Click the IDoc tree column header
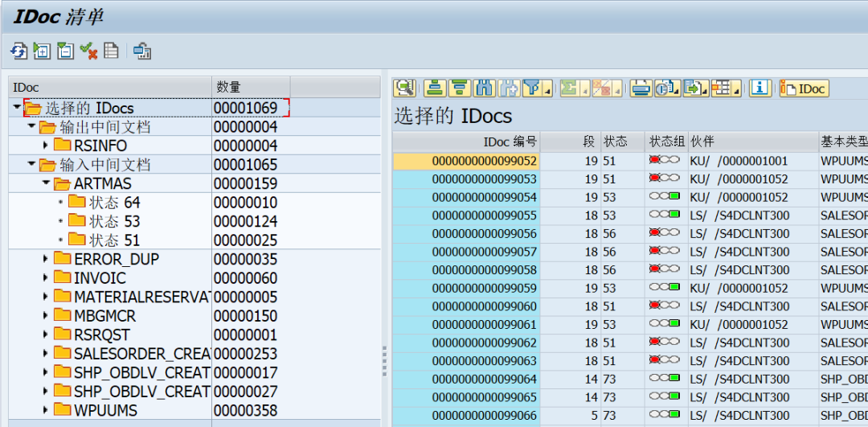Image resolution: width=868 pixels, height=427 pixels. (x=110, y=87)
